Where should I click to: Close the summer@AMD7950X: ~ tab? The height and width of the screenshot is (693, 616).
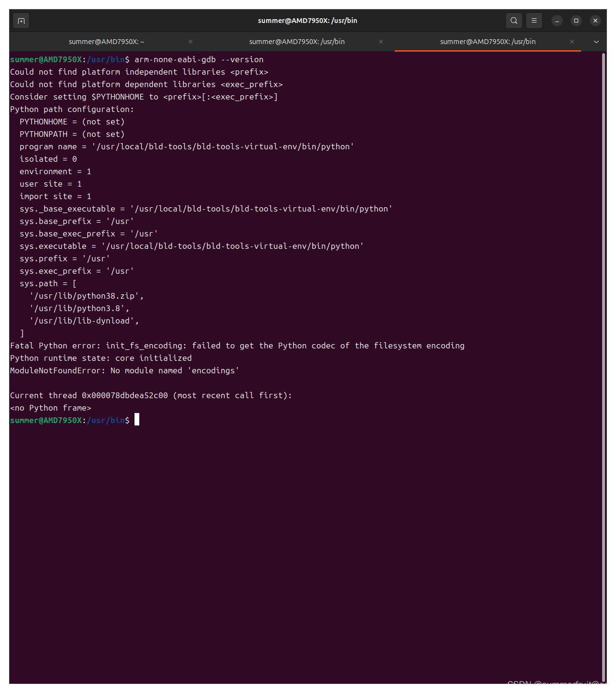[x=190, y=42]
